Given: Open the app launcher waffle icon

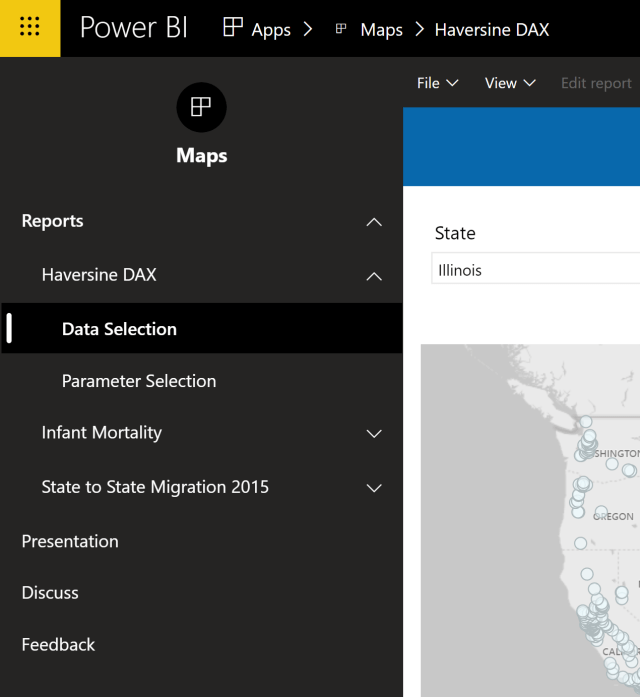Looking at the screenshot, I should coord(30,28).
